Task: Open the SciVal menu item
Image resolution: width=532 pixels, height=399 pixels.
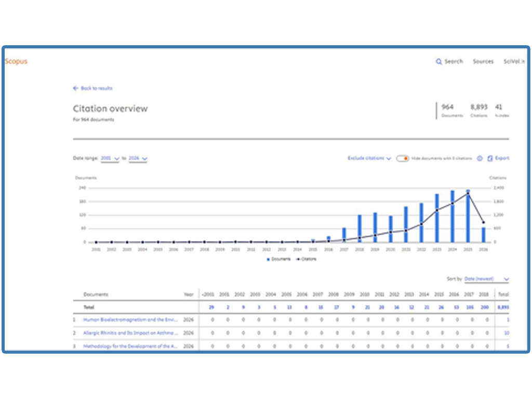Action: tap(512, 61)
